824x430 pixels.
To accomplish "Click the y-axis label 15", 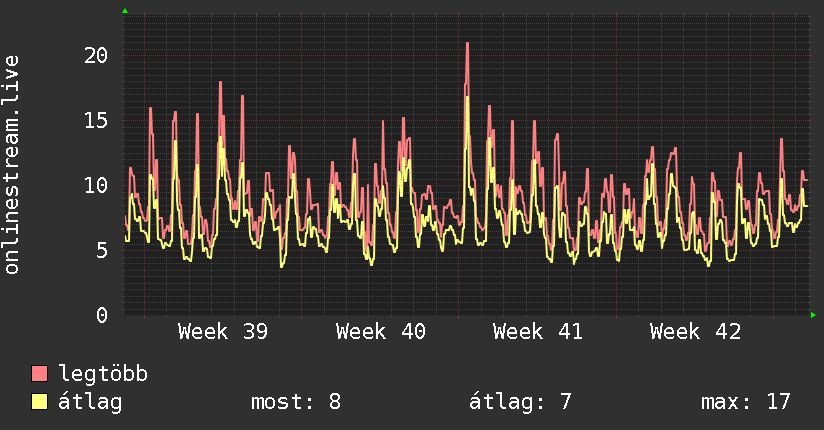I will click(96, 120).
